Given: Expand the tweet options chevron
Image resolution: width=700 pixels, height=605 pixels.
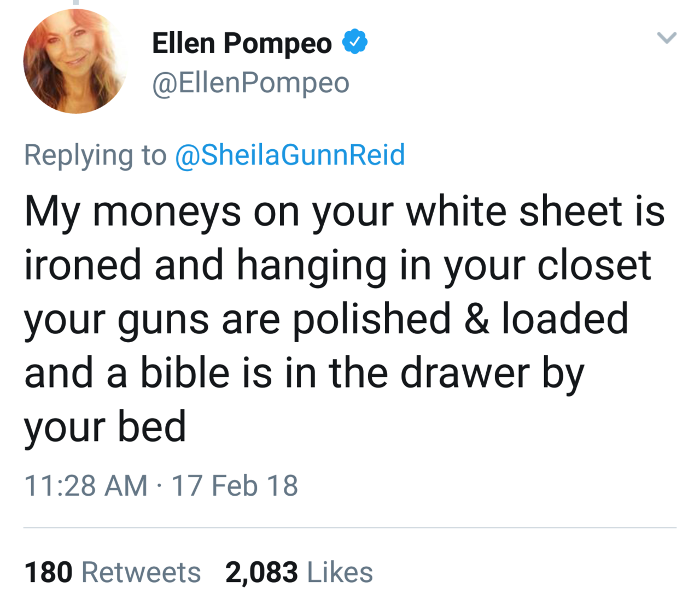Looking at the screenshot, I should coord(667,38).
